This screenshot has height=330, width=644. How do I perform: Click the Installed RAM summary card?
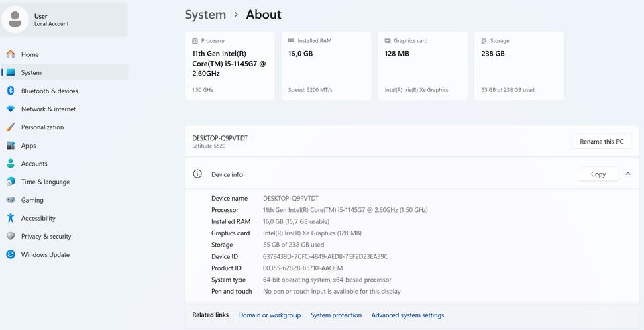pyautogui.click(x=327, y=66)
